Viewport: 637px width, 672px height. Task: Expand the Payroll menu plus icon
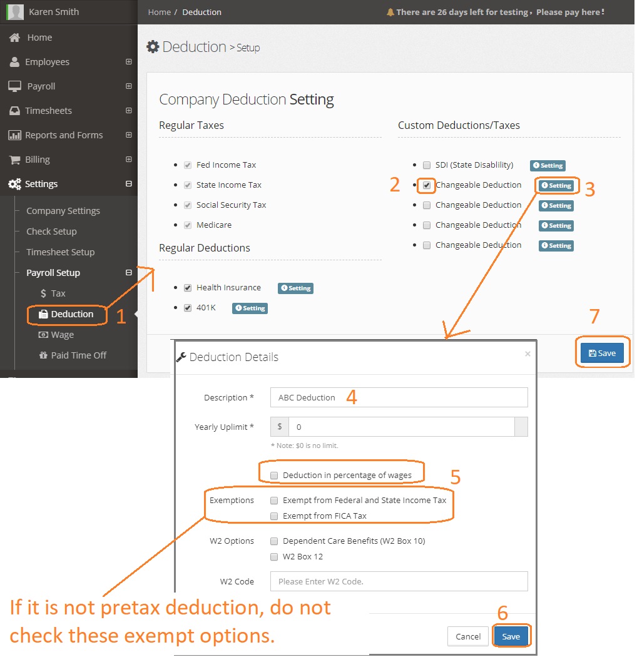point(129,86)
